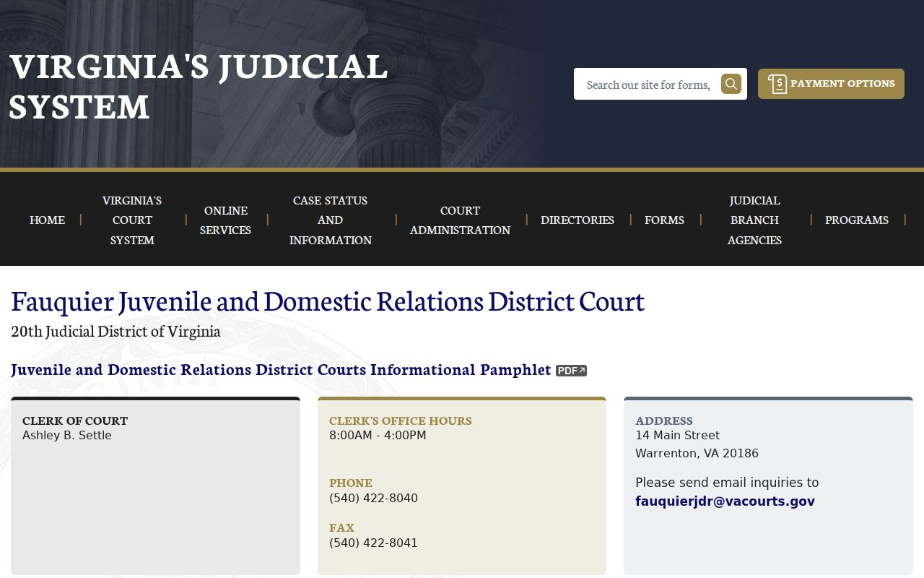
Task: Click the PDF icon beside Informational Pamphlet
Action: click(571, 371)
